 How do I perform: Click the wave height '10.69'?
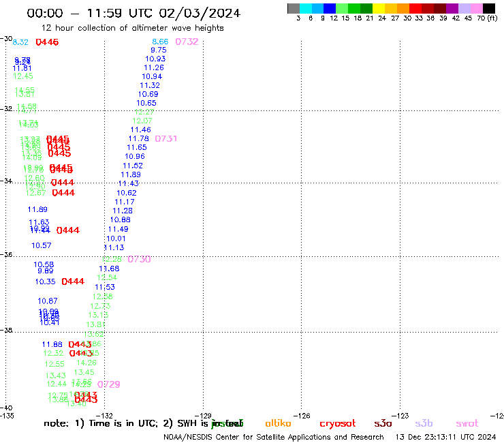tap(148, 94)
